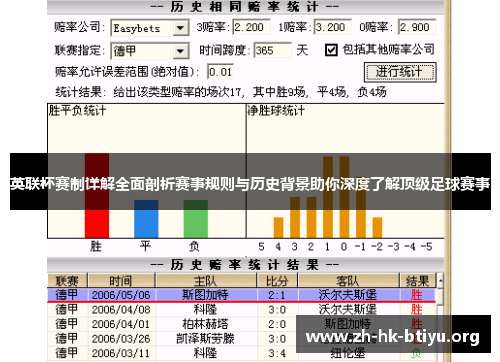
Task: Click the 进行统计 button
Action: point(400,72)
